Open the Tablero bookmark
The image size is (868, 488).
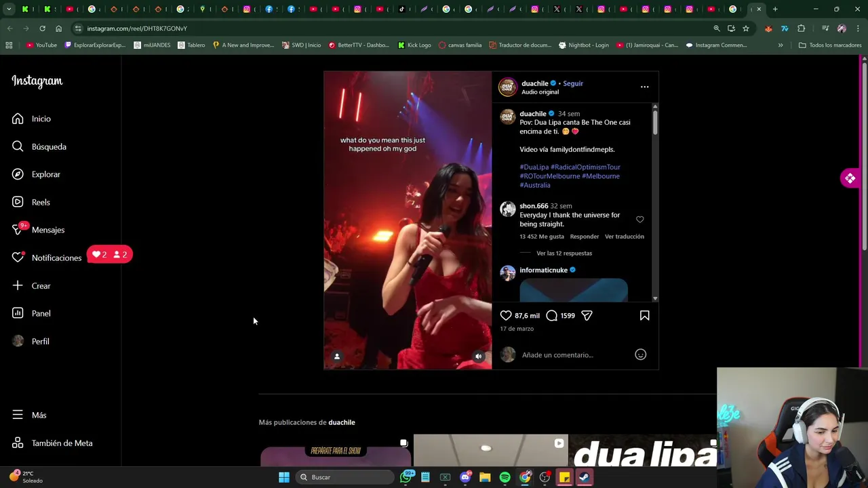[191, 45]
